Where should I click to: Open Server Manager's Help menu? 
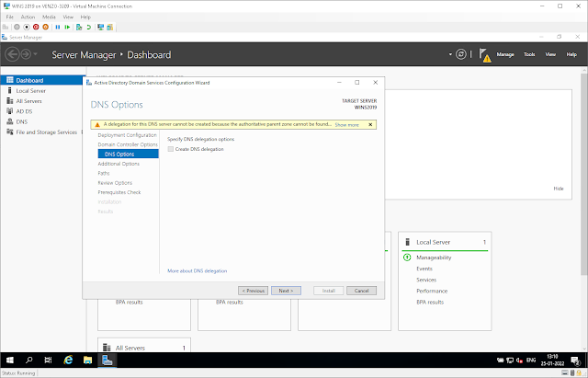pos(571,54)
